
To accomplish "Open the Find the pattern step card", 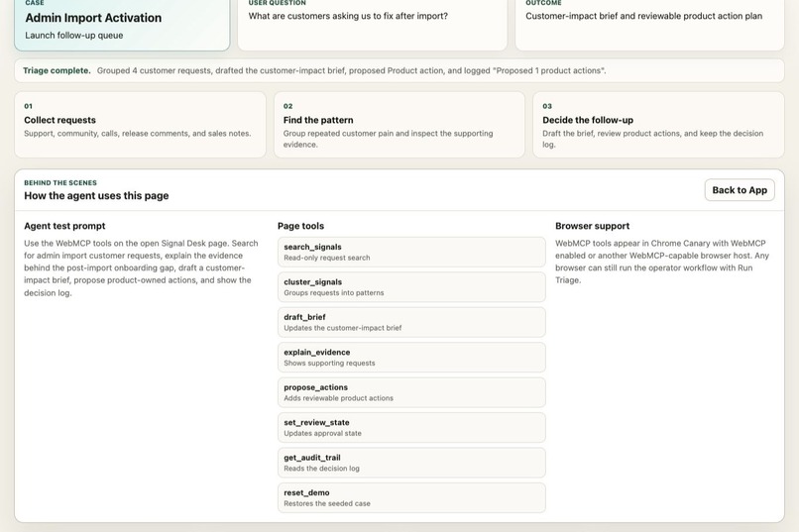I will click(399, 125).
